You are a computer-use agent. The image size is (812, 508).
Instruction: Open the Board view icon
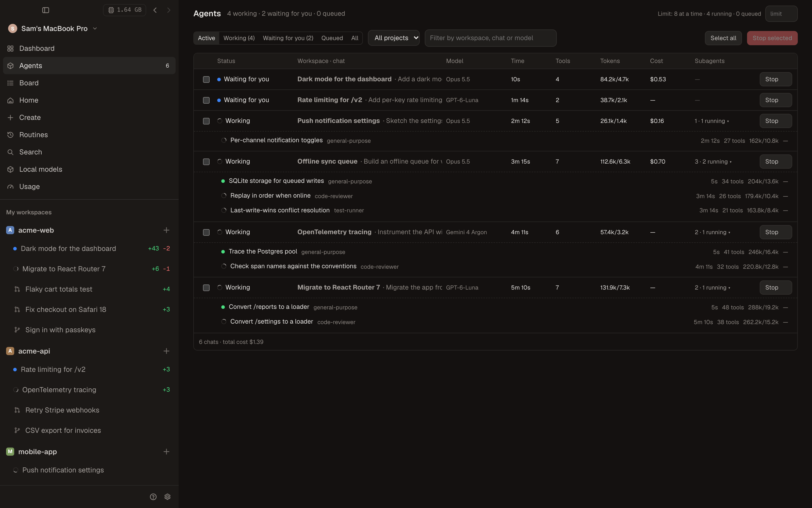click(x=10, y=83)
